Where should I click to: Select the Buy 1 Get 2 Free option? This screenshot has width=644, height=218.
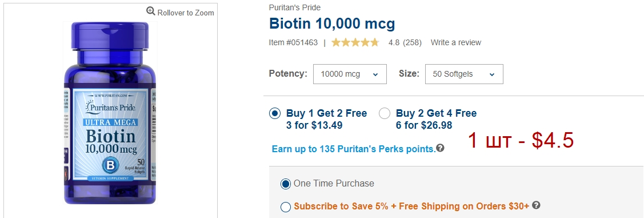tap(275, 113)
